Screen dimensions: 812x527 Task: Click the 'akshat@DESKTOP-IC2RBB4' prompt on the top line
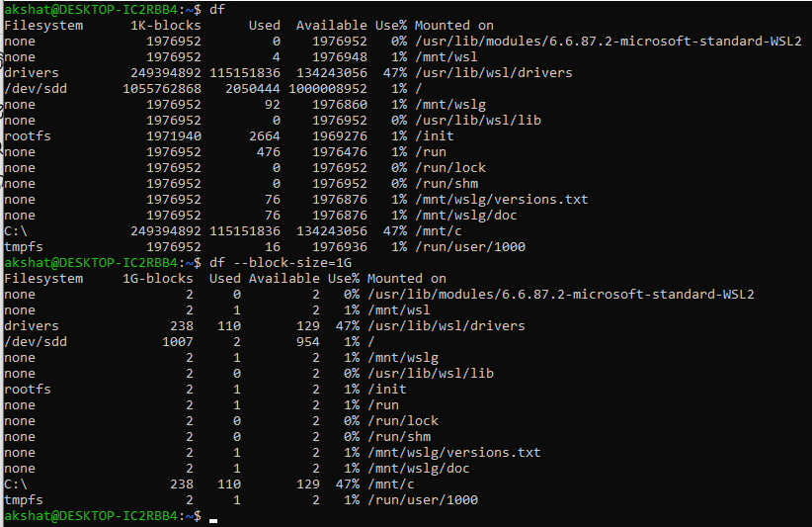click(x=91, y=9)
